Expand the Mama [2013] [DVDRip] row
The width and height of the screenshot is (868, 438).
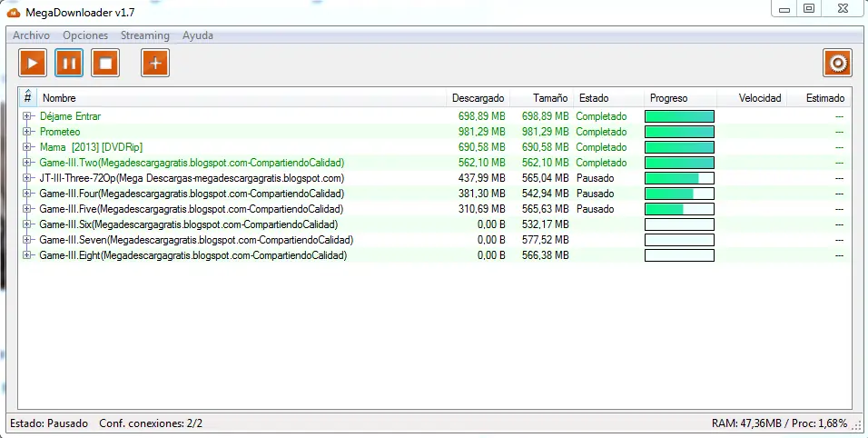pyautogui.click(x=26, y=147)
